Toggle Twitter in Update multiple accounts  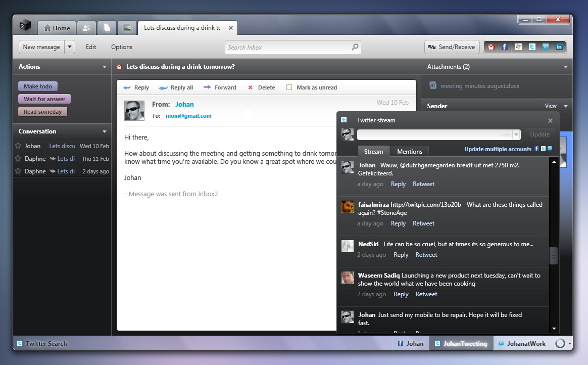[x=543, y=149]
